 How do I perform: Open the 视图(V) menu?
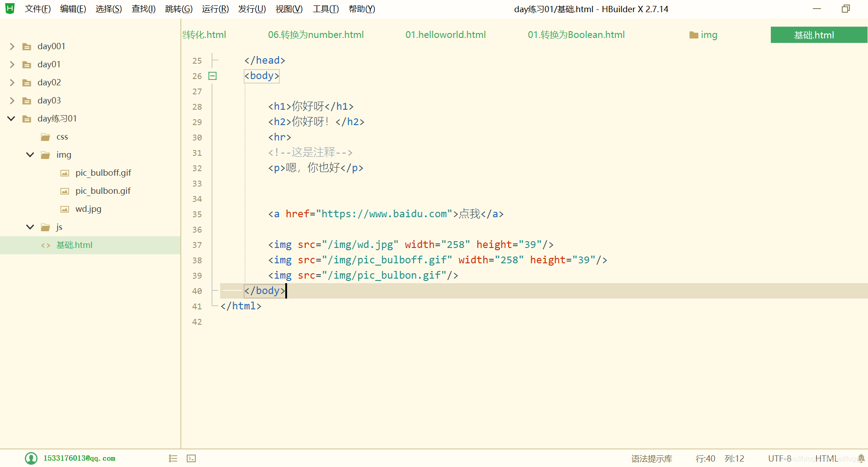click(289, 9)
